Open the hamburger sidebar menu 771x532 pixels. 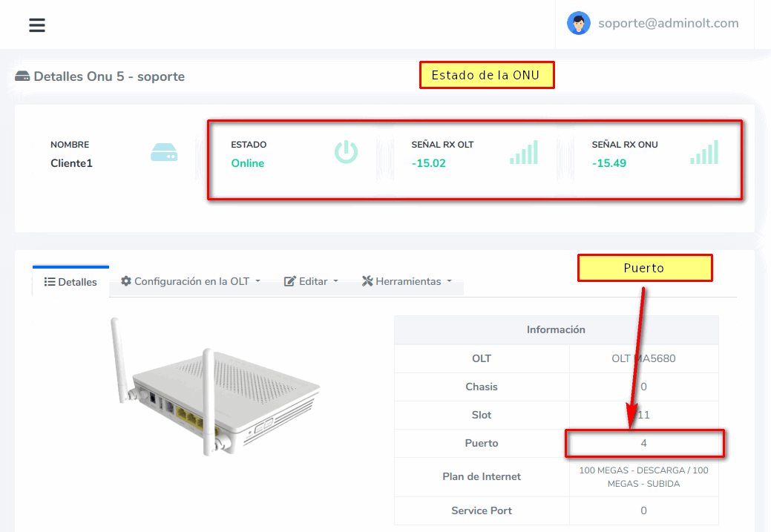37,25
